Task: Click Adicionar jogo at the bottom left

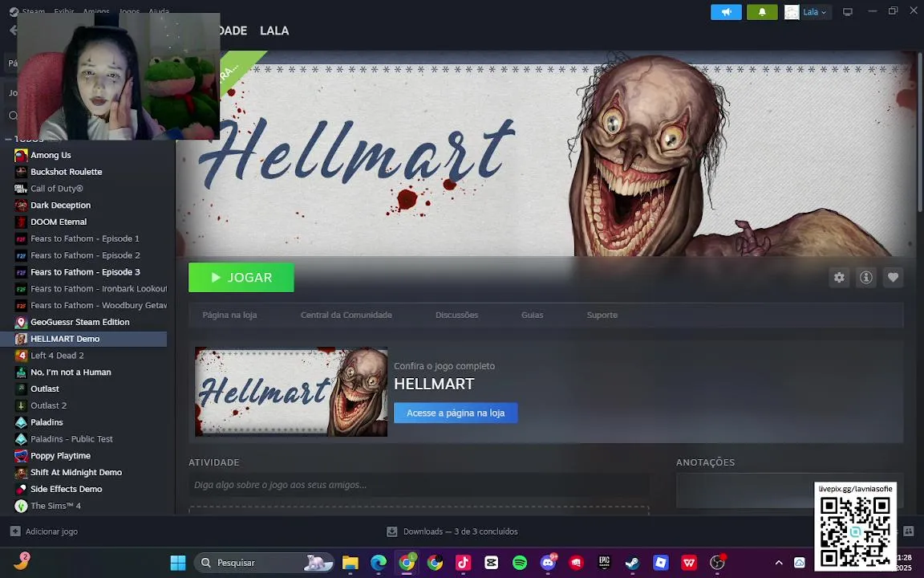Action: (43, 531)
